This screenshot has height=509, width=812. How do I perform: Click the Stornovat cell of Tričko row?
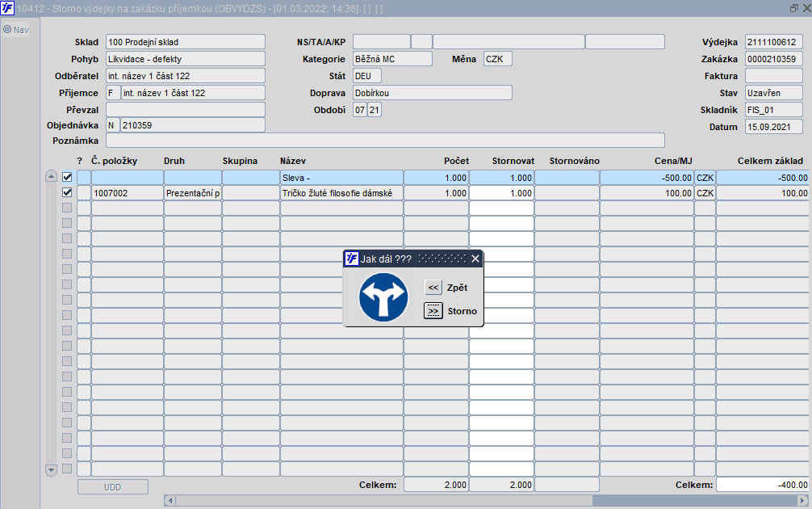[501, 193]
